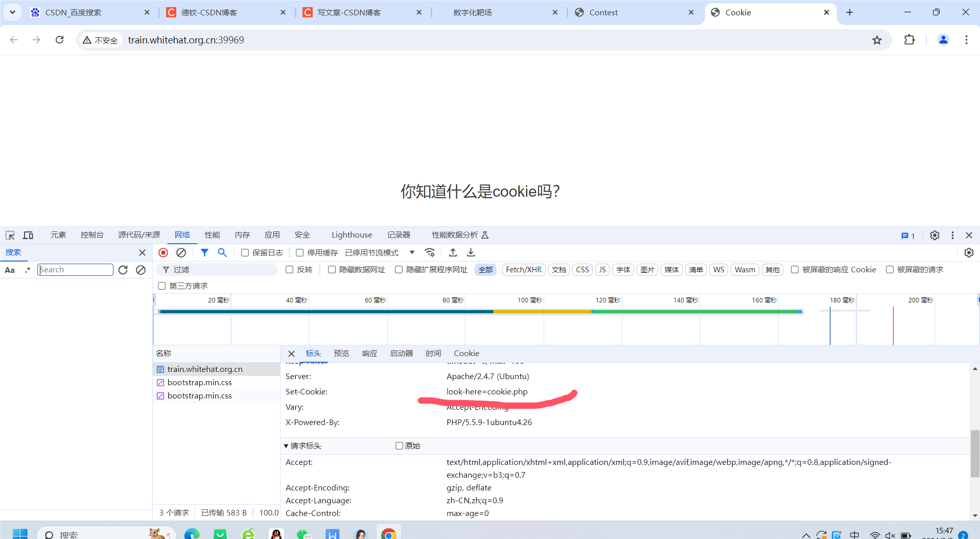Open the Lighthouse panel tab
This screenshot has width=980, height=539.
tap(352, 235)
